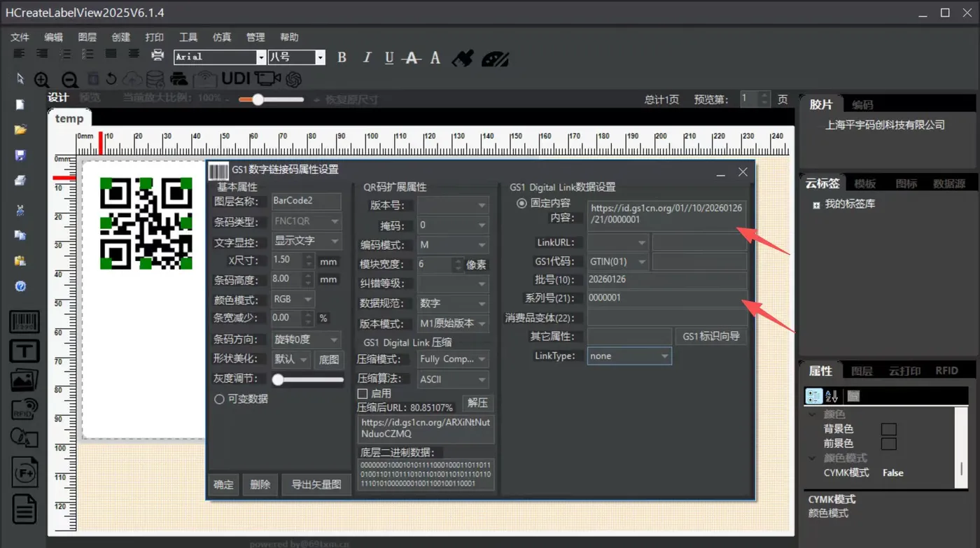Viewport: 980px width, 548px height.
Task: Click the alphabetical sort icon in properties
Action: [832, 396]
